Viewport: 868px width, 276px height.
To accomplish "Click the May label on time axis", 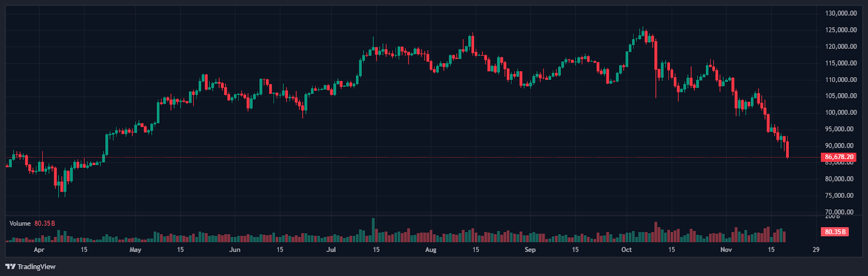I will click(135, 250).
